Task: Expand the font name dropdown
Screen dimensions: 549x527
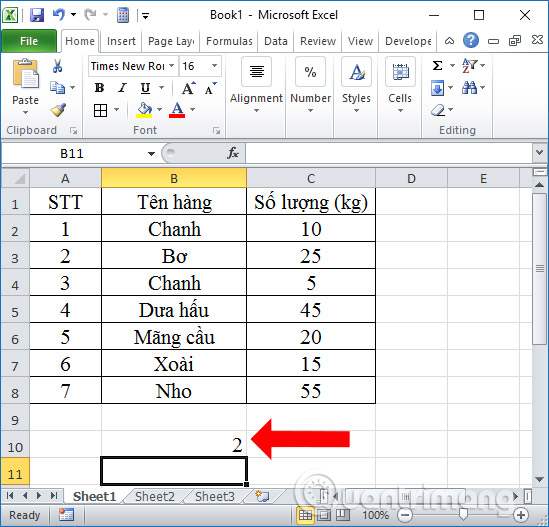Action: click(172, 66)
